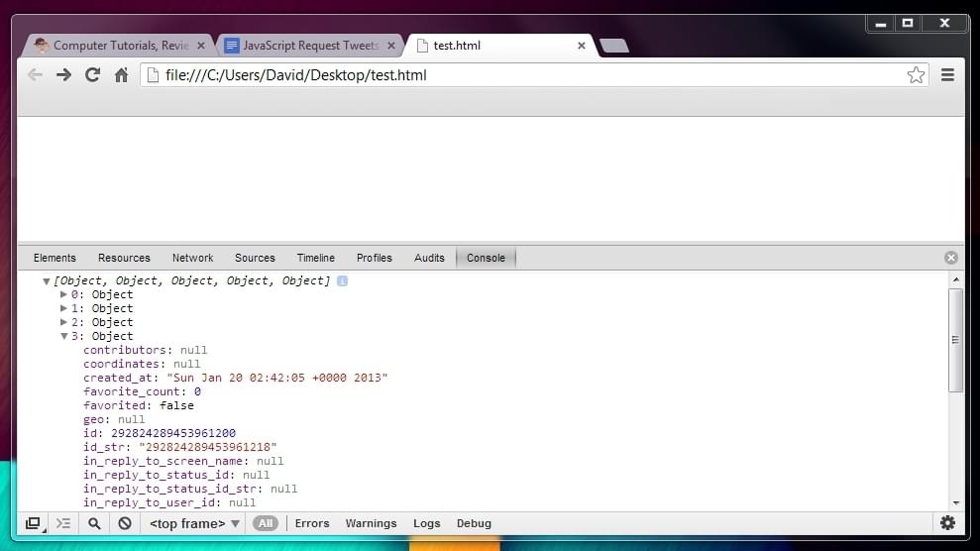The width and height of the screenshot is (980, 551).
Task: Switch to the Resources panel
Action: [124, 258]
